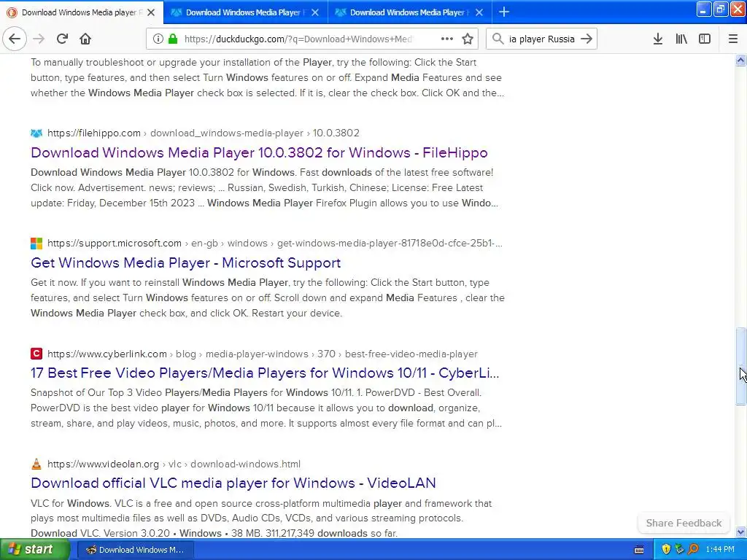747x560 pixels.
Task: Click the VLC cone icon beside videolan.org
Action: [x=36, y=464]
